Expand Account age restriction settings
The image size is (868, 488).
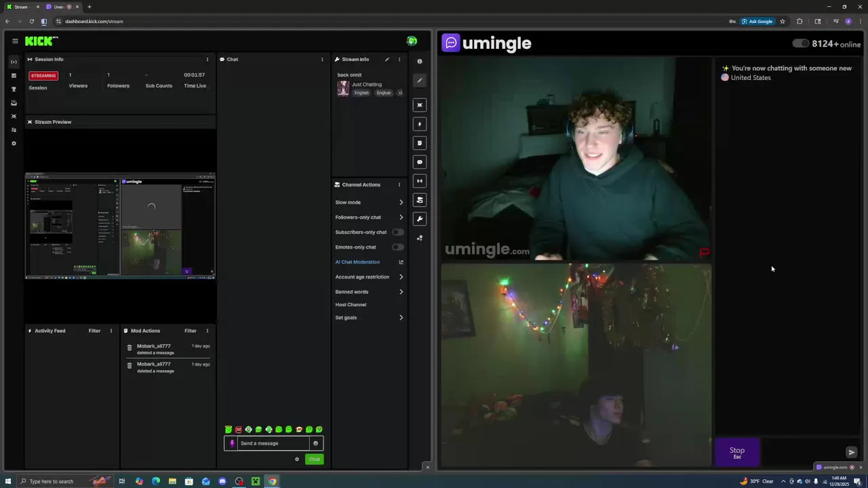(x=401, y=277)
